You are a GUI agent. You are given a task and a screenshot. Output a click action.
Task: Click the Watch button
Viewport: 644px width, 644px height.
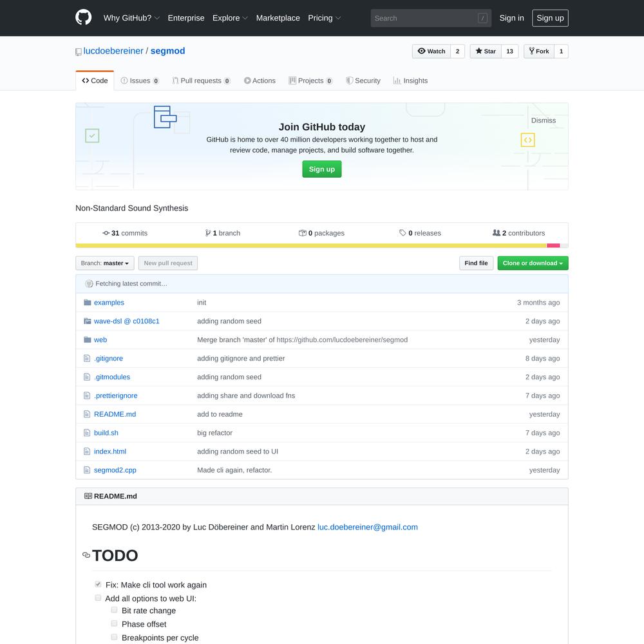431,52
